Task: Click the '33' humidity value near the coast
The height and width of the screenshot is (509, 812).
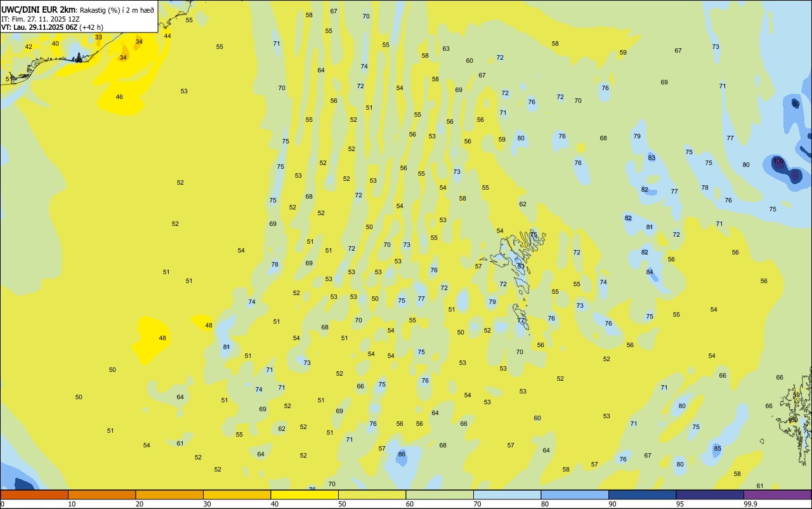Action: pyautogui.click(x=98, y=37)
